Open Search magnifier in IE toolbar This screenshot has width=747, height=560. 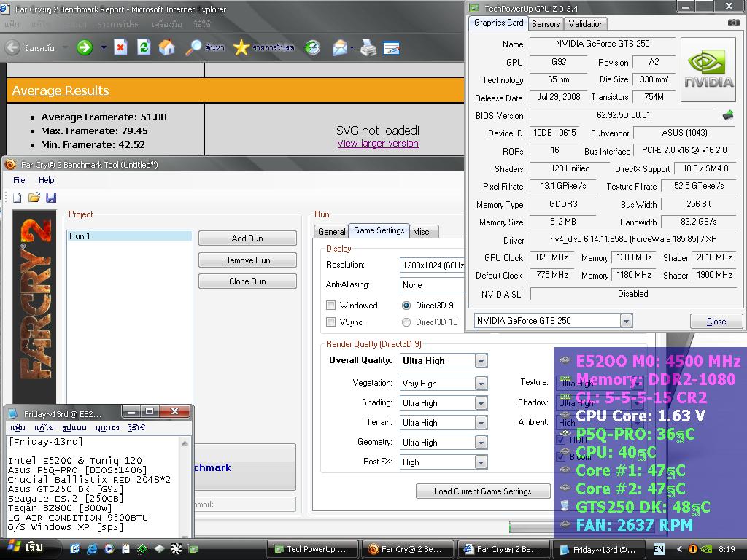[x=193, y=47]
